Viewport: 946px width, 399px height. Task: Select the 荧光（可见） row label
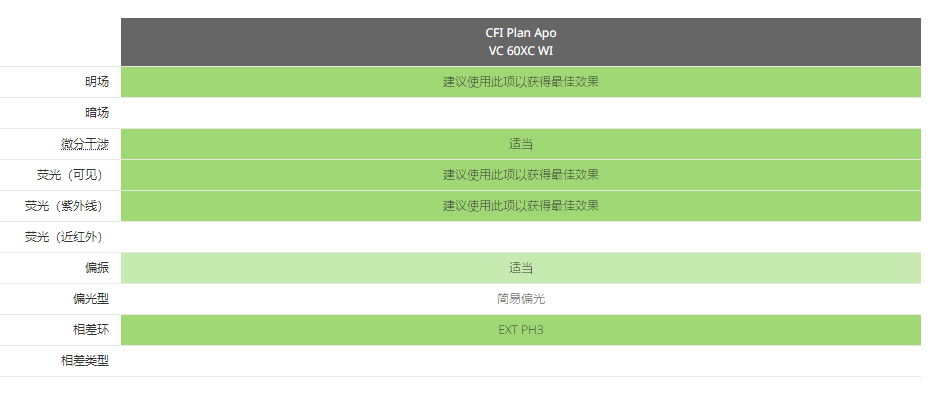pos(70,175)
